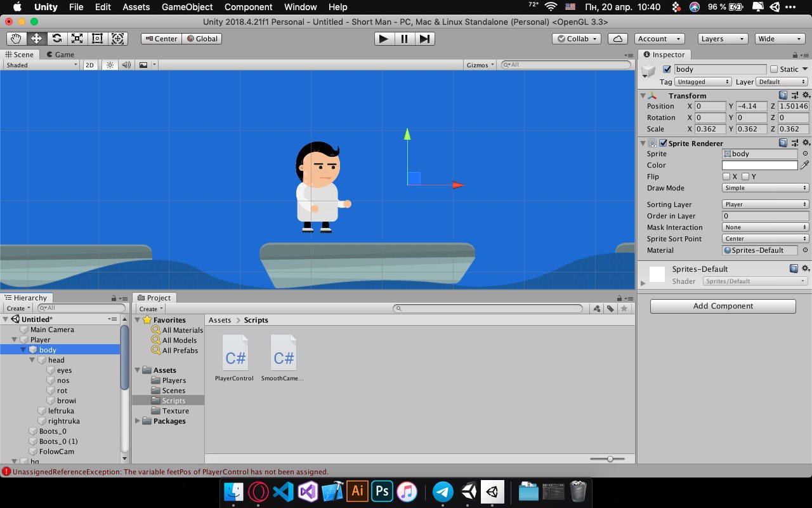812x508 pixels.
Task: Enable Flip Y checkbox
Action: coord(745,177)
